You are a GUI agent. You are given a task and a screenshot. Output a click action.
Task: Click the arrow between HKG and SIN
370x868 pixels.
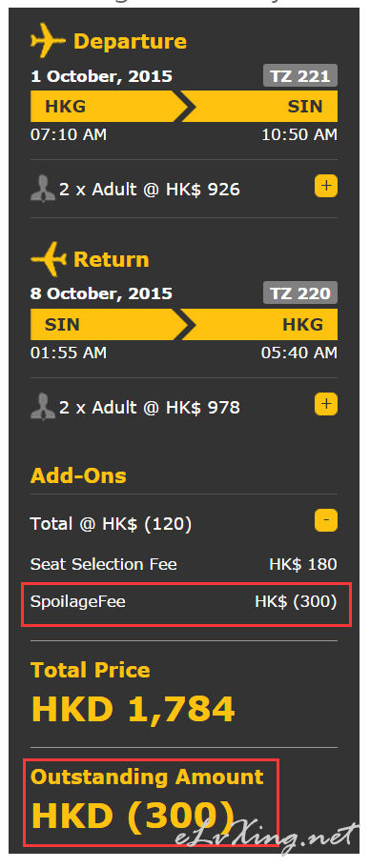tap(184, 107)
